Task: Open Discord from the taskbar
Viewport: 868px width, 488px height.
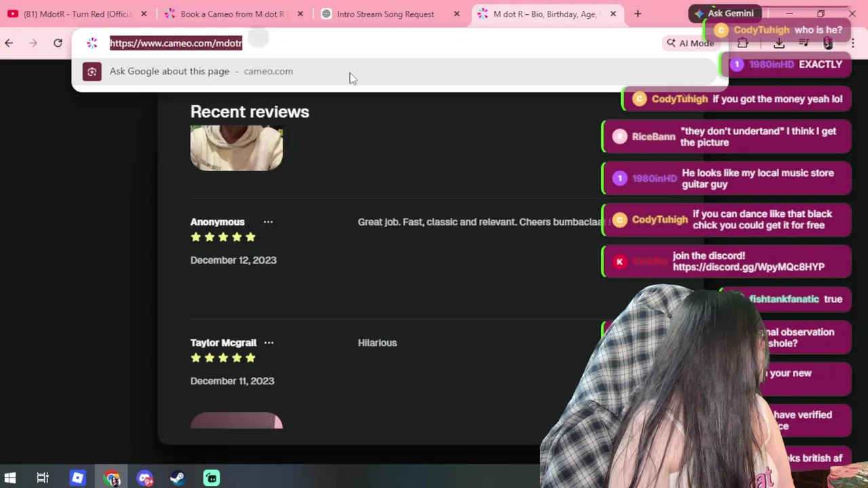Action: coord(145,478)
